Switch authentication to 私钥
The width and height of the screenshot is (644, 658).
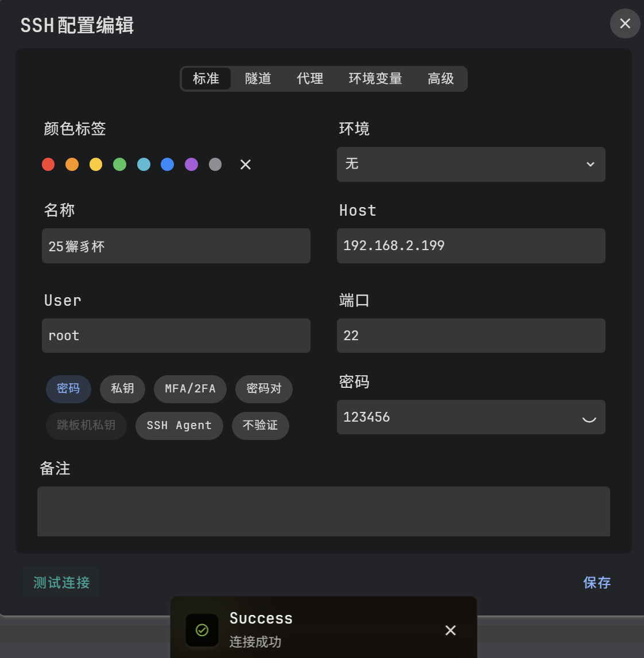[x=122, y=389]
